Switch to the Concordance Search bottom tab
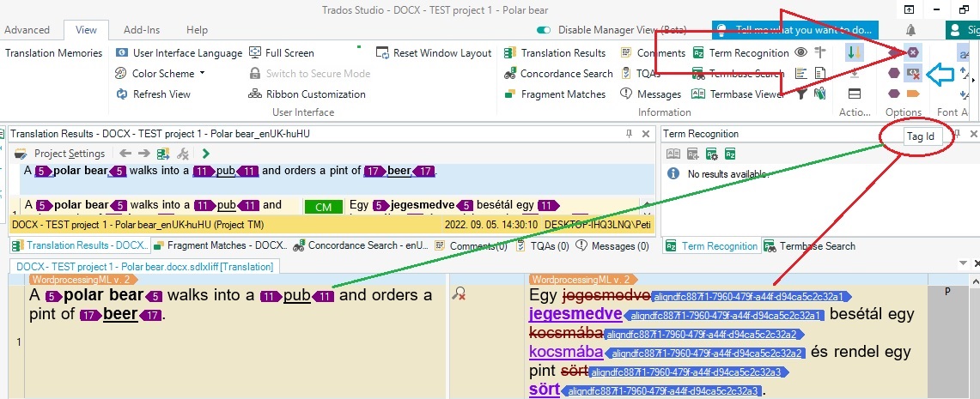Image resolution: width=980 pixels, height=399 pixels. (x=361, y=246)
